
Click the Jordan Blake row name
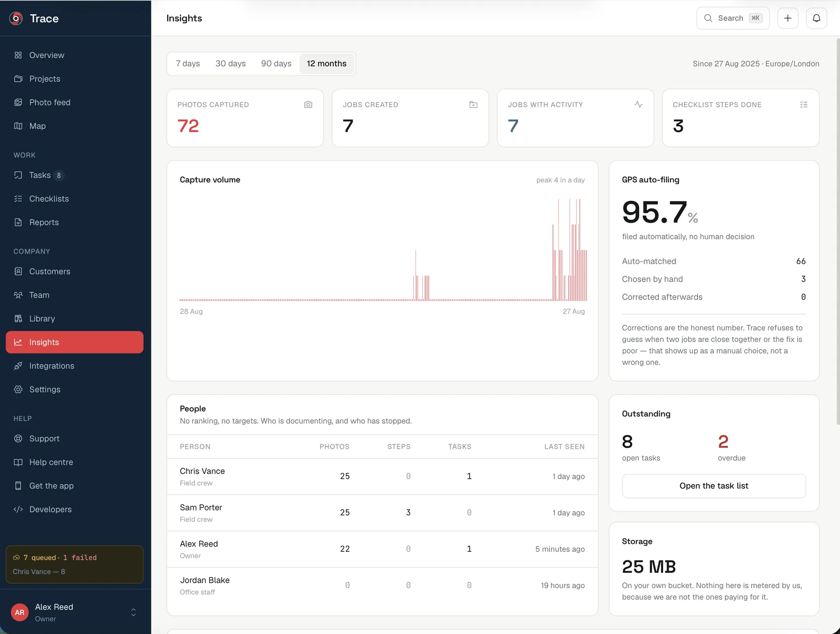pos(205,580)
